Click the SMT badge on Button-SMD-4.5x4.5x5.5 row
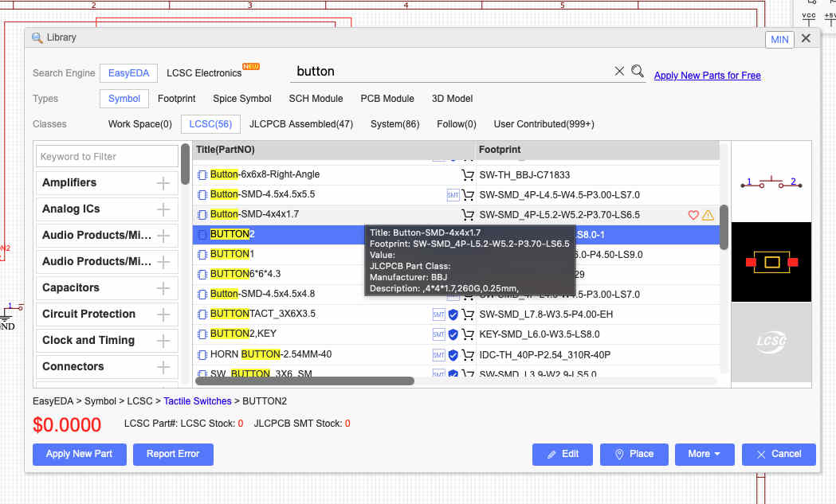 [x=453, y=195]
